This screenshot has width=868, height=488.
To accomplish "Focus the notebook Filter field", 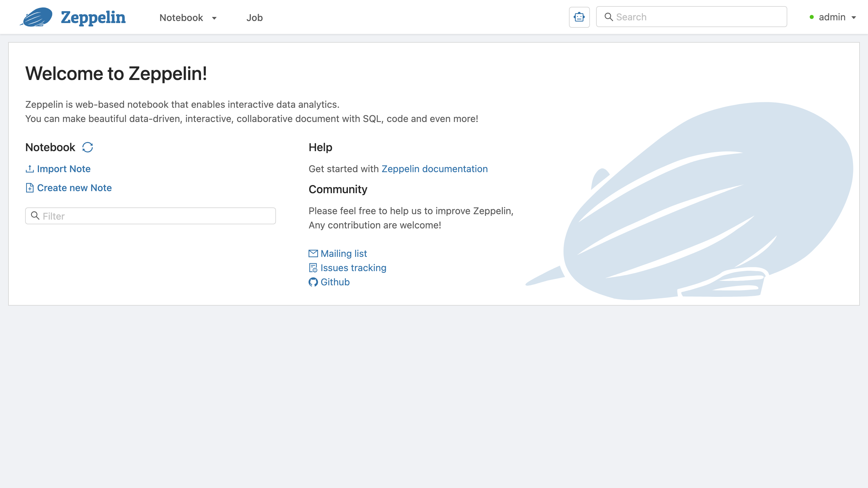I will (151, 216).
